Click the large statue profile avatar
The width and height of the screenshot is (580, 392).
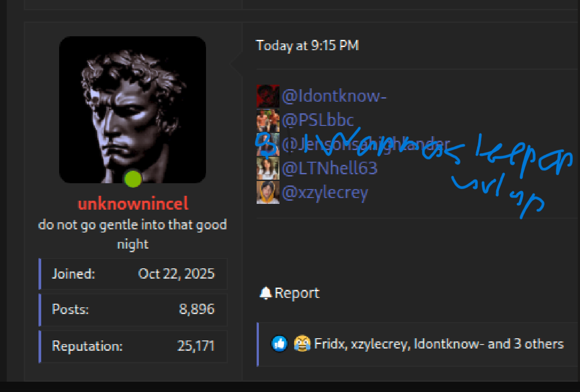pos(133,110)
